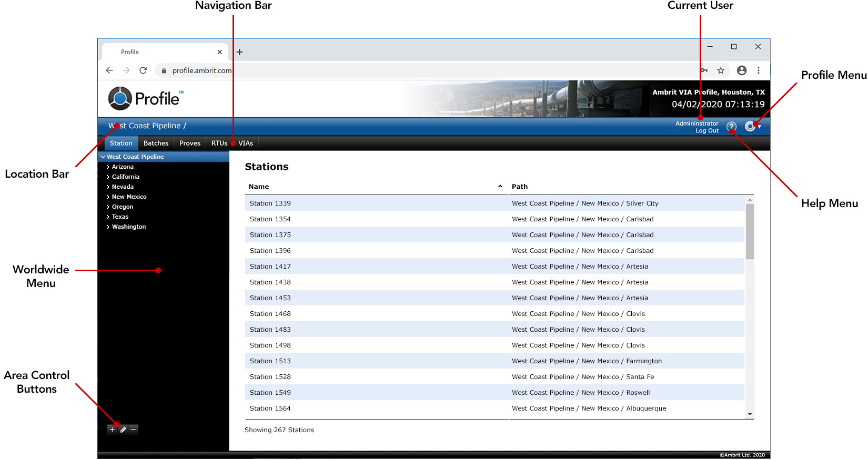Click the add area plus button
This screenshot has width=868, height=460.
(x=112, y=430)
